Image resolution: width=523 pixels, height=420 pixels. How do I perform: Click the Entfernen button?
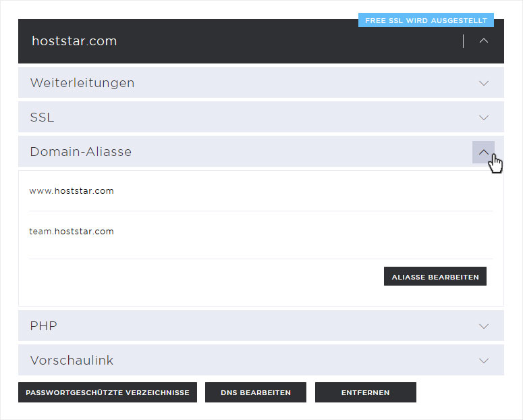click(366, 392)
